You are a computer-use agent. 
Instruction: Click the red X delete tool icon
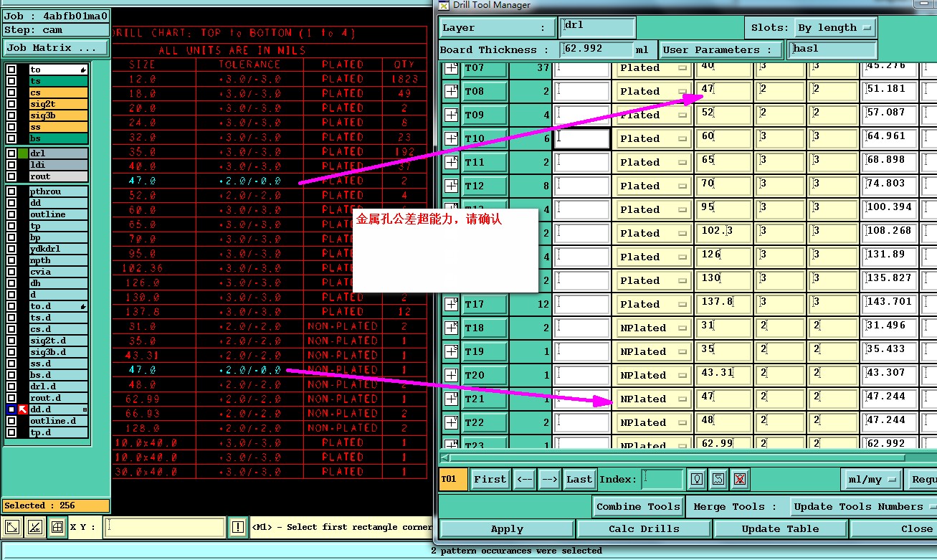[741, 479]
